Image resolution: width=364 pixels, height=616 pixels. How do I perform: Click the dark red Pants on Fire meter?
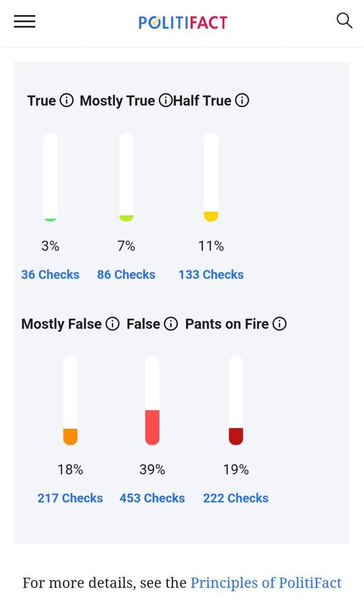[x=236, y=436]
